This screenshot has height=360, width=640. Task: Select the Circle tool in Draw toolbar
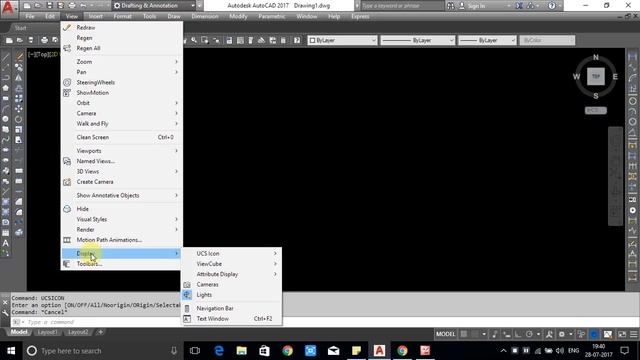click(x=6, y=119)
